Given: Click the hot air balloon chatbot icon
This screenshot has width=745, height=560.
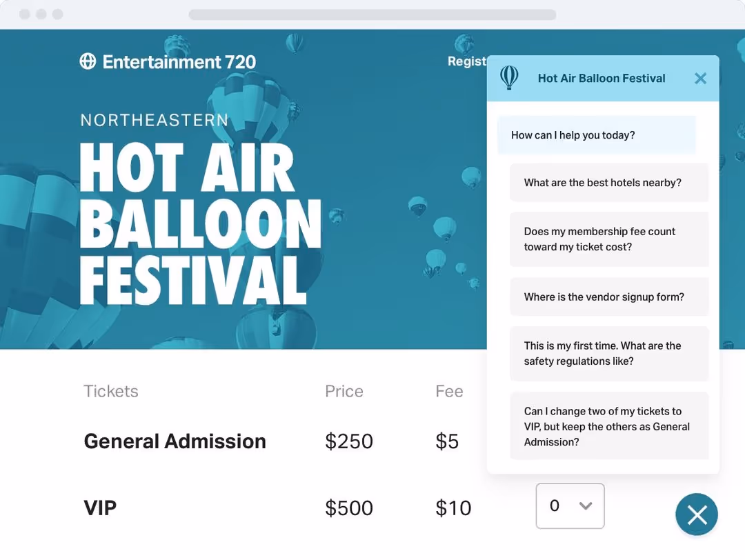Looking at the screenshot, I should coord(510,78).
